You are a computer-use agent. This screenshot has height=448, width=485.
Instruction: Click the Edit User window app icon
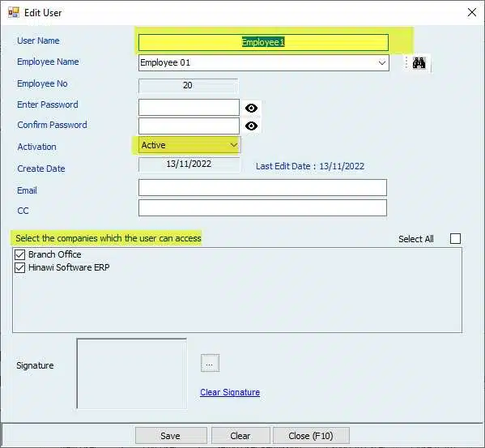(14, 13)
